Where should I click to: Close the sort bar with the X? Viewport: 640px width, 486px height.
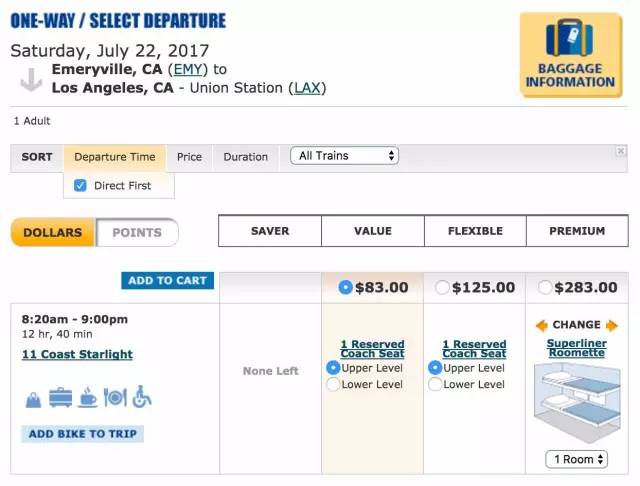click(x=621, y=151)
